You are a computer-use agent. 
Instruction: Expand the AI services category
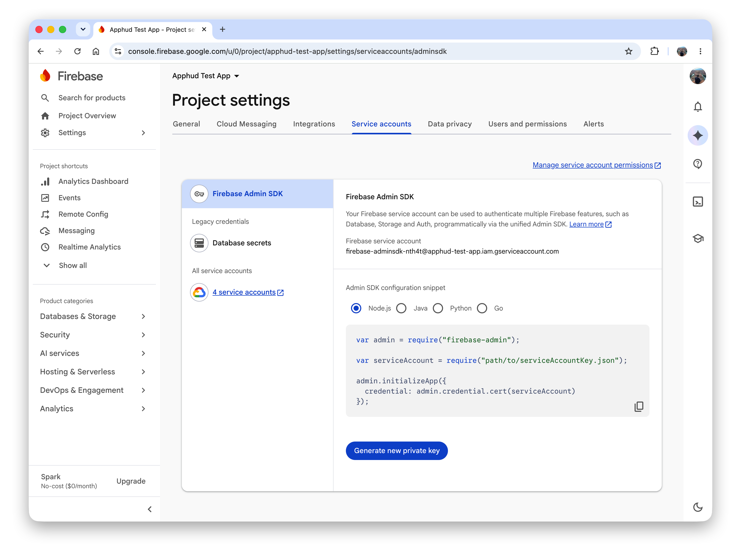[93, 353]
